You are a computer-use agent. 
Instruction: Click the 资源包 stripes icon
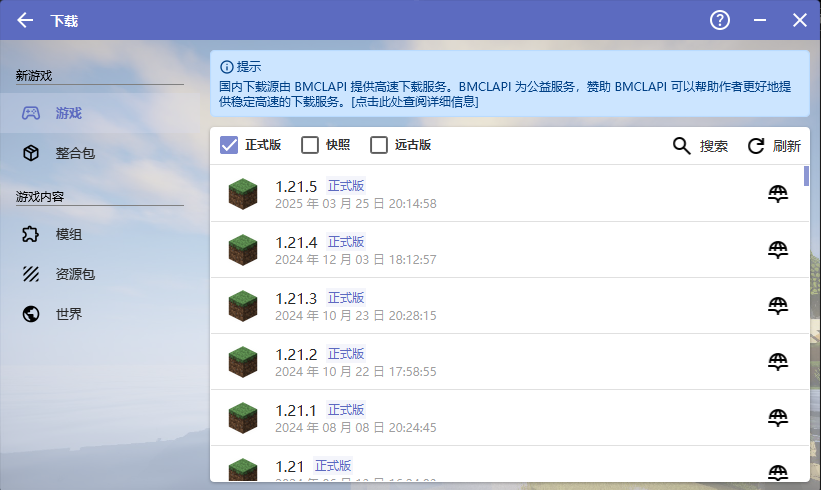[x=31, y=274]
